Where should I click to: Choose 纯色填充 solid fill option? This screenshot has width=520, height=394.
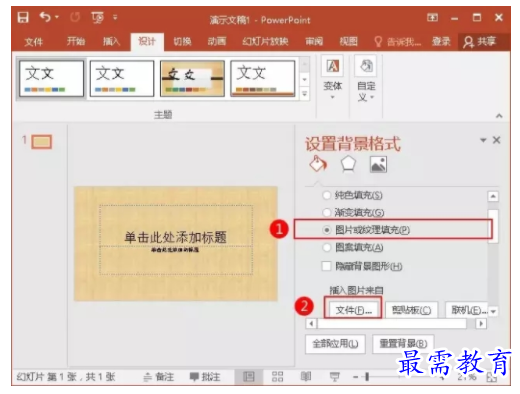(352, 195)
